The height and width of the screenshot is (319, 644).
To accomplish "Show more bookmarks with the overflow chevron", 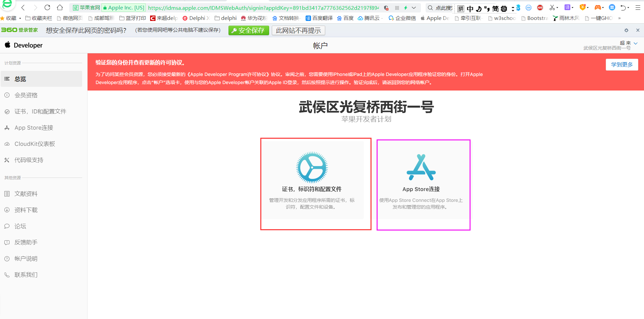I will [619, 18].
